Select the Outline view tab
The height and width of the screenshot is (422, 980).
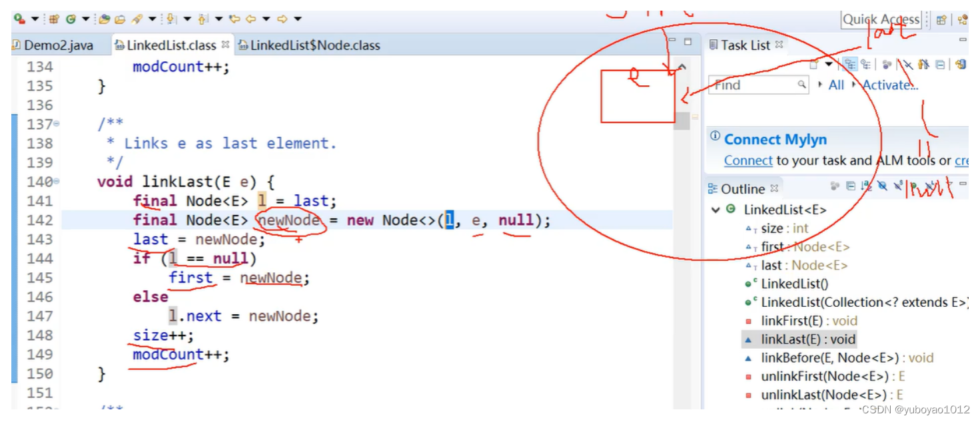click(x=743, y=188)
